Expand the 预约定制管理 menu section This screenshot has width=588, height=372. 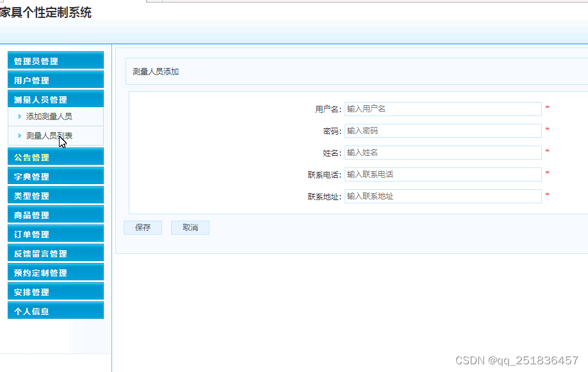[x=56, y=272]
